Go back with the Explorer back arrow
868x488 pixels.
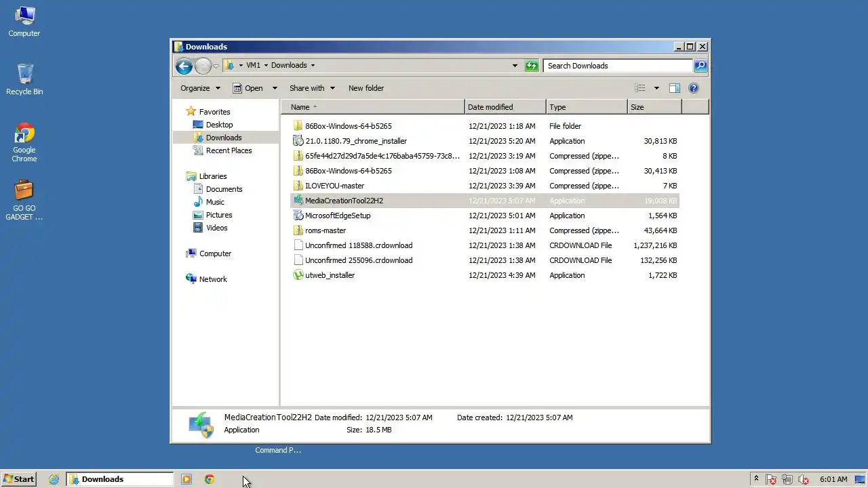184,66
